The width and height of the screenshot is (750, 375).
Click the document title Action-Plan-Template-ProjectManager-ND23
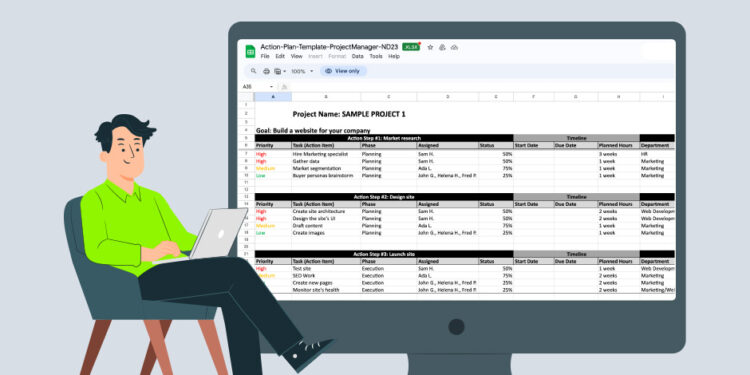(330, 47)
